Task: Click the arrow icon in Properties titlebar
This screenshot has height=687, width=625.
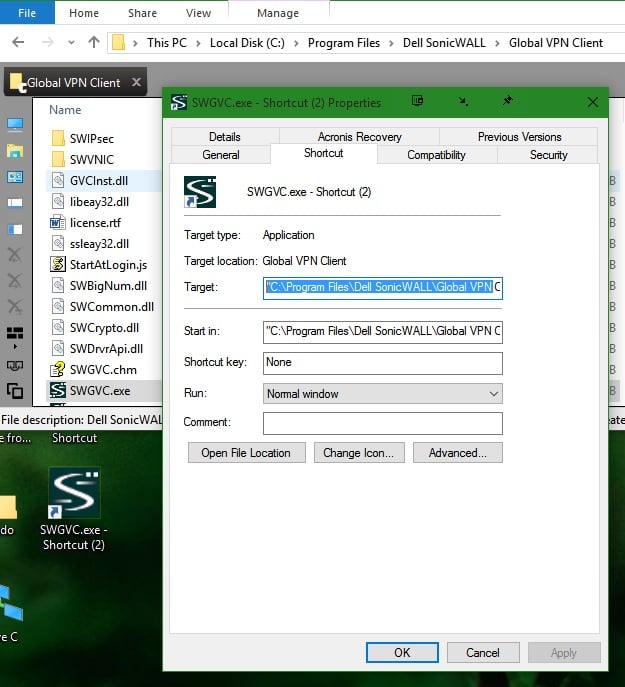Action: click(463, 102)
